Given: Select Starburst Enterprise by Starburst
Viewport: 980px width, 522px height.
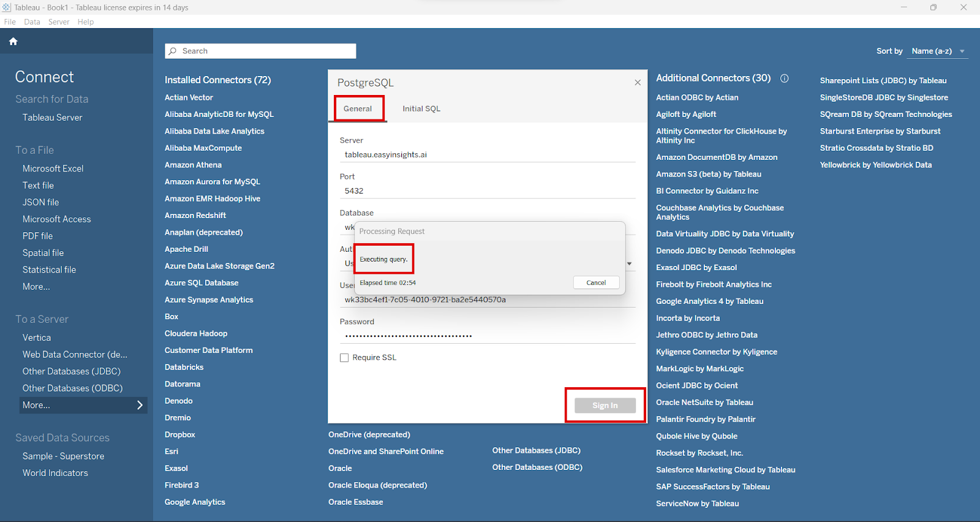Looking at the screenshot, I should (x=880, y=131).
